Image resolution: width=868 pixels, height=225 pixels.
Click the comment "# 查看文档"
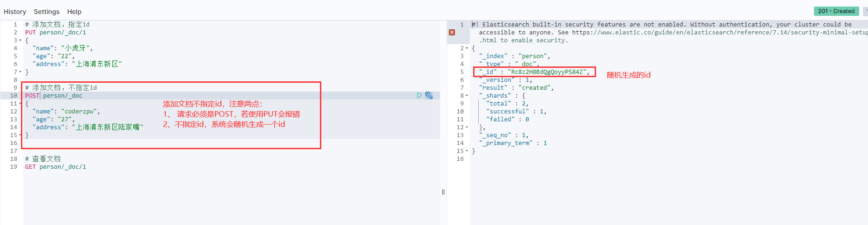point(43,159)
